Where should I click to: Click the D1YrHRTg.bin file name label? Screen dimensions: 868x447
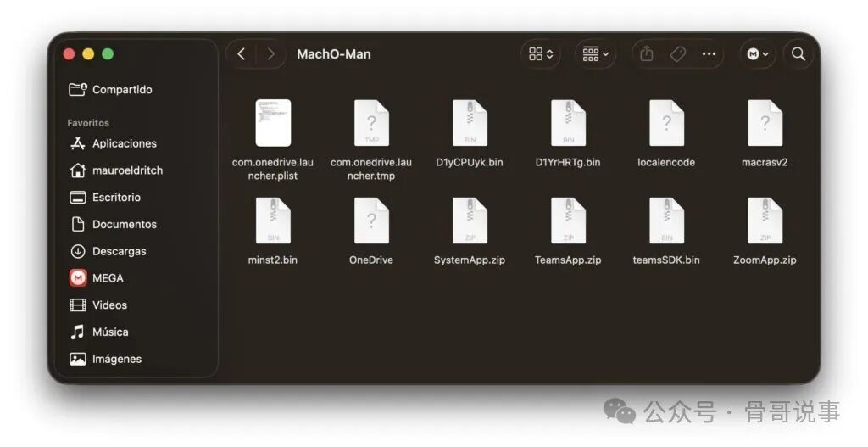click(568, 162)
